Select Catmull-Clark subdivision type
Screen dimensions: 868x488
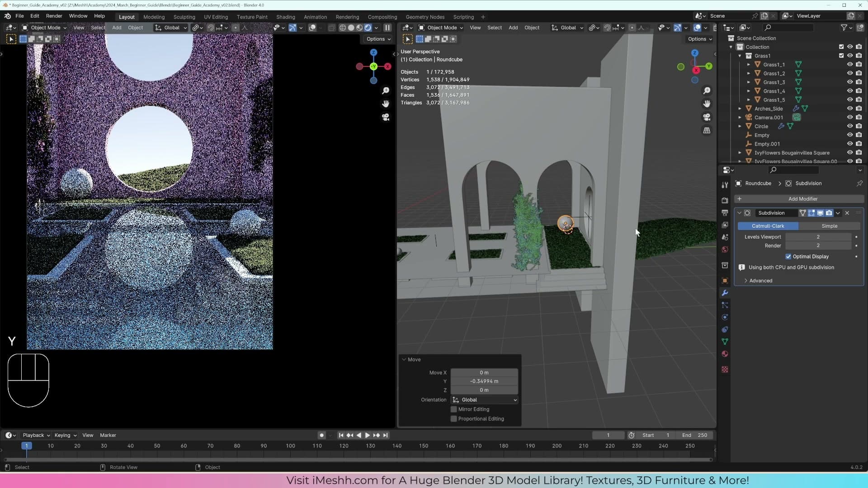click(768, 226)
